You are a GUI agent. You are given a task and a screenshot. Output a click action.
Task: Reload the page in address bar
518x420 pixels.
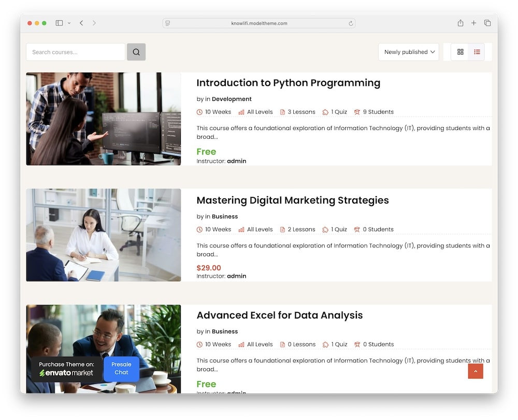click(x=351, y=23)
